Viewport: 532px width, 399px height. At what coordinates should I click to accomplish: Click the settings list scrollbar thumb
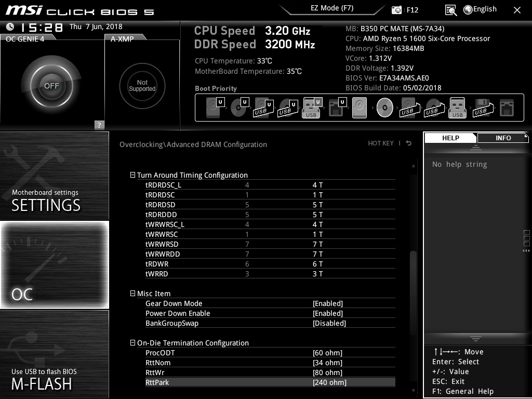pyautogui.click(x=413, y=293)
